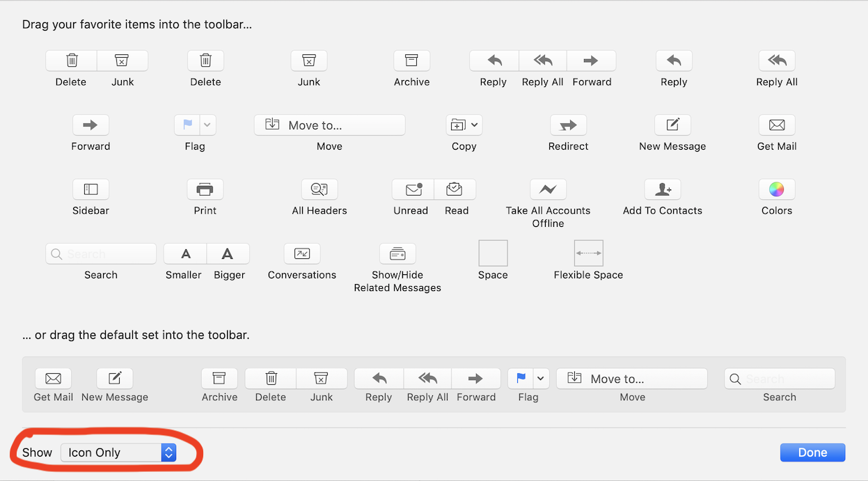The image size is (868, 481).
Task: Select the Junk icon
Action: [x=308, y=61]
